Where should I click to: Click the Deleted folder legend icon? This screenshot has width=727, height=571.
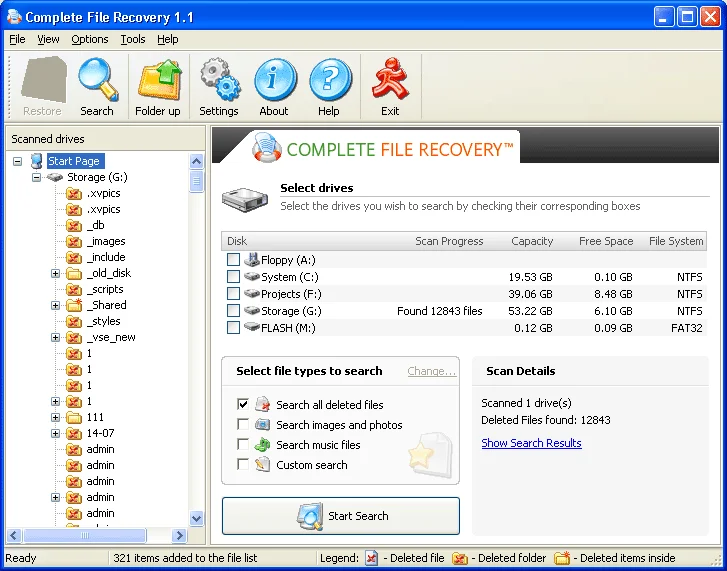point(460,558)
